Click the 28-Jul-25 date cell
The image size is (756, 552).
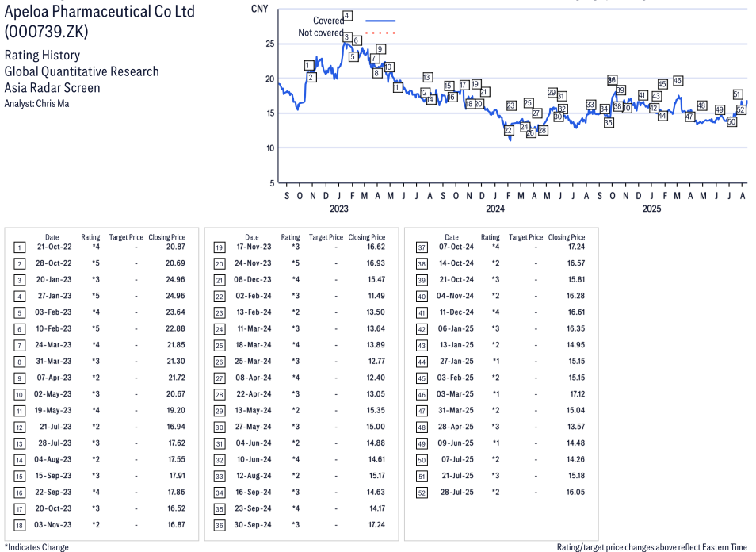pyautogui.click(x=457, y=492)
